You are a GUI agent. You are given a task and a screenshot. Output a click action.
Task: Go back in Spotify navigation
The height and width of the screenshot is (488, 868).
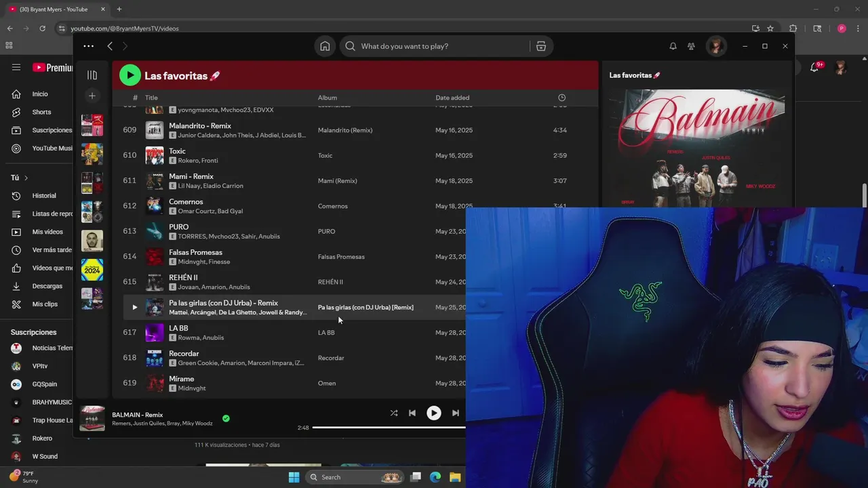pos(110,46)
